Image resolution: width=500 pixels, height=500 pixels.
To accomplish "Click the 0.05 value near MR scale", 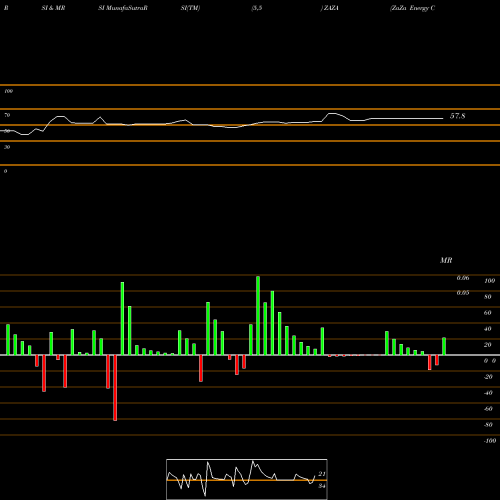I will tap(463, 293).
